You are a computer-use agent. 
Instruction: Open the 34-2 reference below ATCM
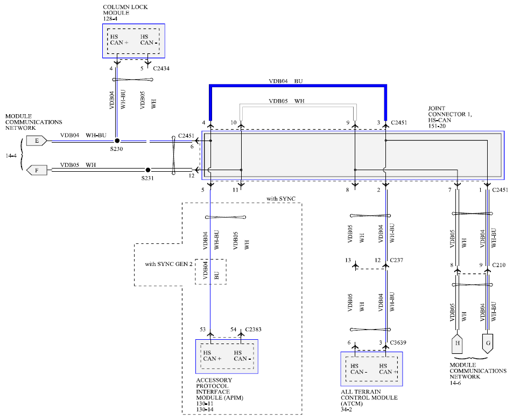(347, 409)
